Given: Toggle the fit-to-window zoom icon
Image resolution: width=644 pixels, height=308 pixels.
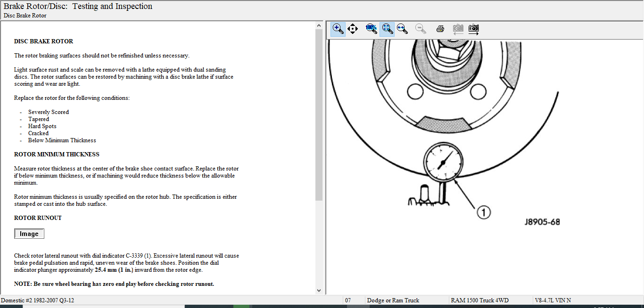Looking at the screenshot, I should 388,29.
